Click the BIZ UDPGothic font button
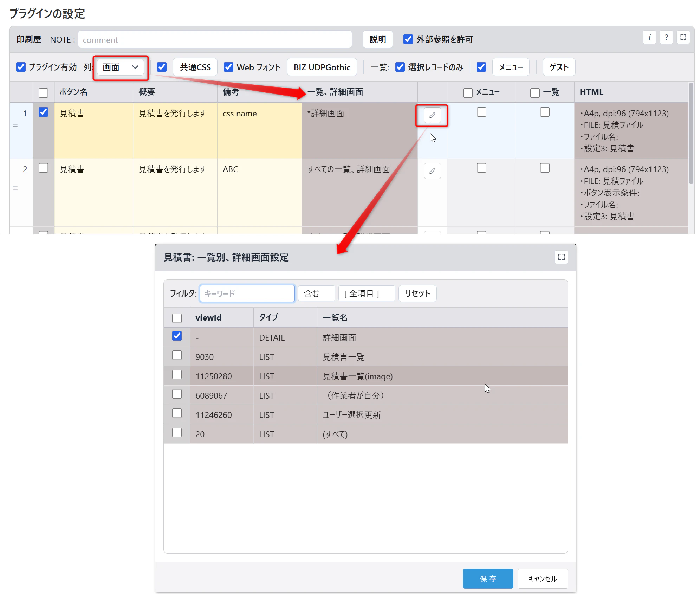 (x=322, y=67)
